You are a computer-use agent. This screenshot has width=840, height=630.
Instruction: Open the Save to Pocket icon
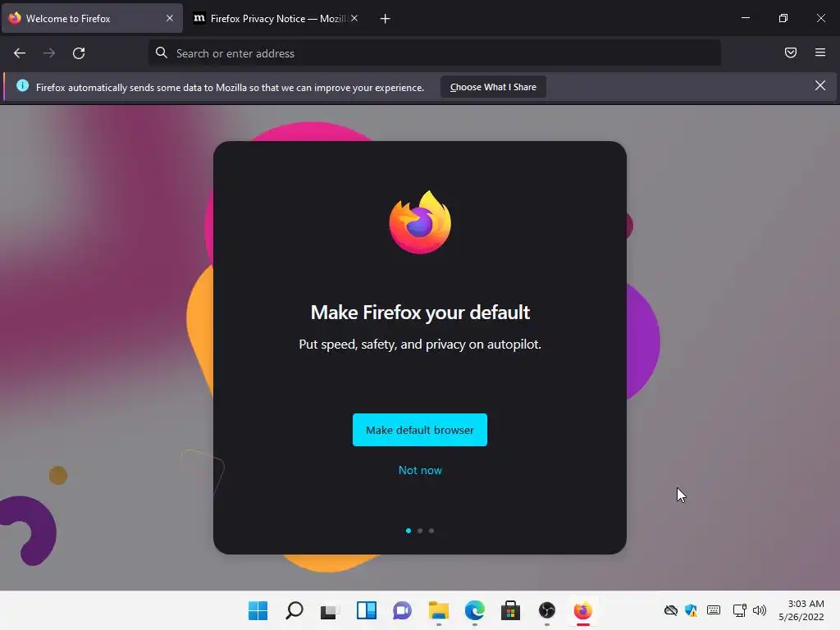[x=790, y=52]
